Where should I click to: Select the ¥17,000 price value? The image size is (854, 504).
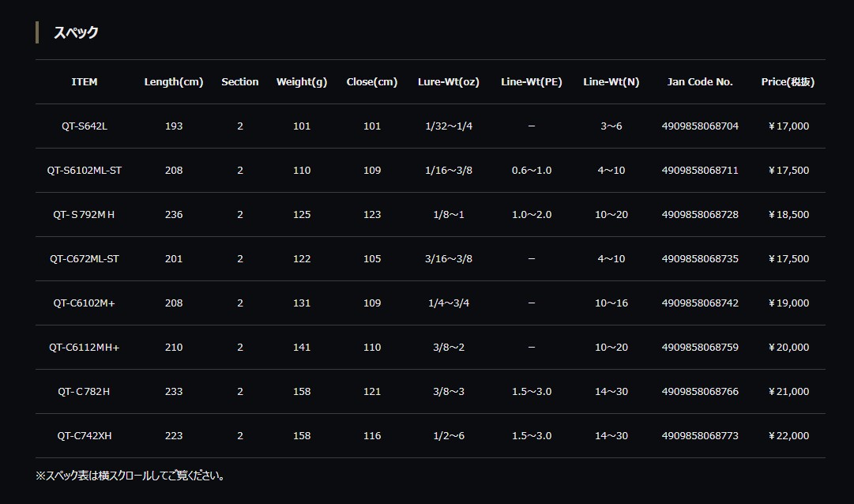pyautogui.click(x=788, y=126)
